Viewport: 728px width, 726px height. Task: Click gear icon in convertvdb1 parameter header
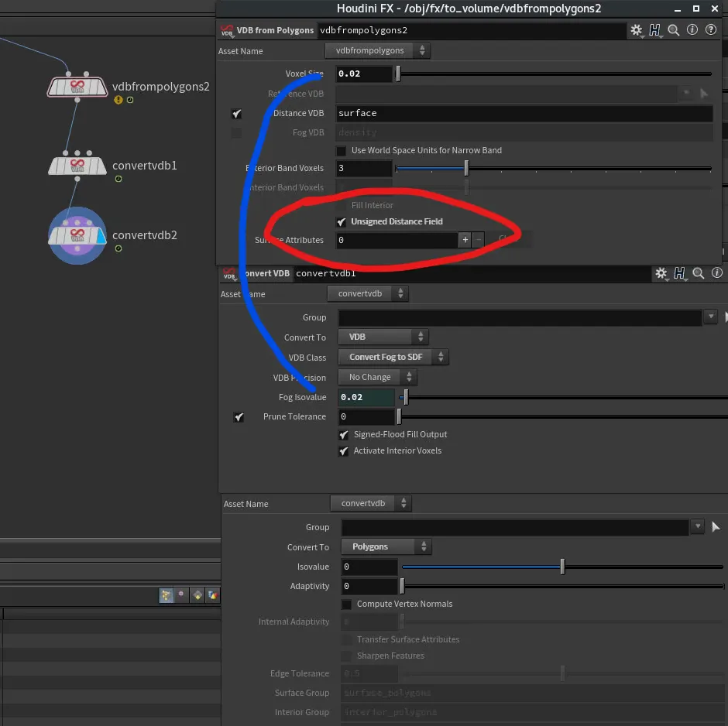[661, 273]
